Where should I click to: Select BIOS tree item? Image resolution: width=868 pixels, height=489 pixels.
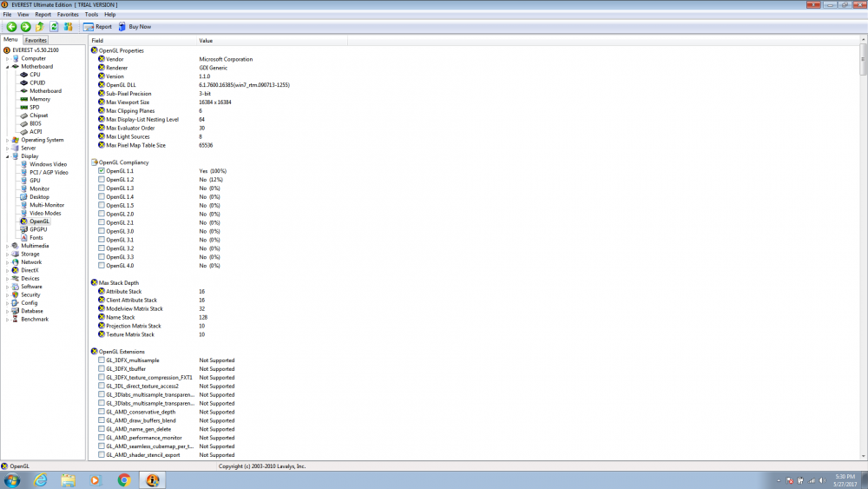[x=36, y=123]
